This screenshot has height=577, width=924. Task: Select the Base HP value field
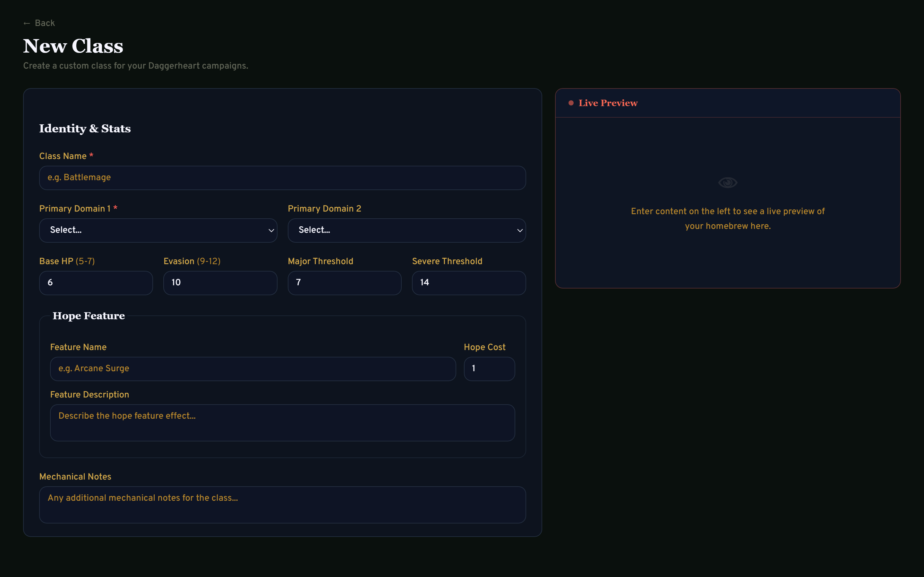coord(96,282)
